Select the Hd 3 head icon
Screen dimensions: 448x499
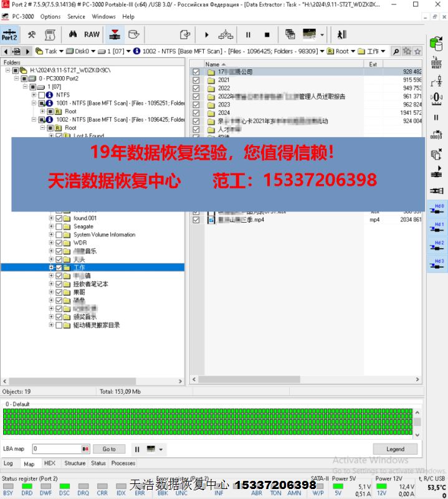click(x=438, y=264)
